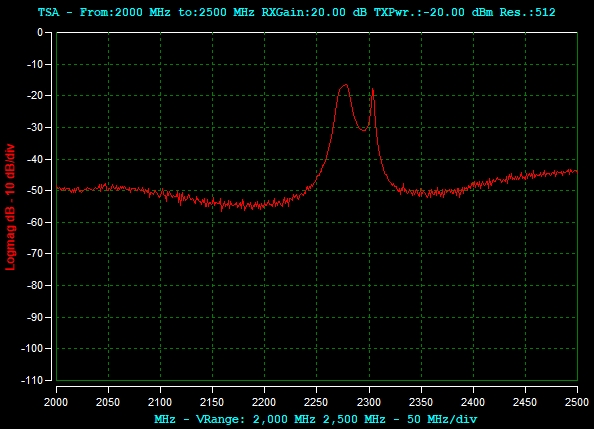Click the '2400' x-axis frequency label
The height and width of the screenshot is (429, 594).
click(473, 402)
